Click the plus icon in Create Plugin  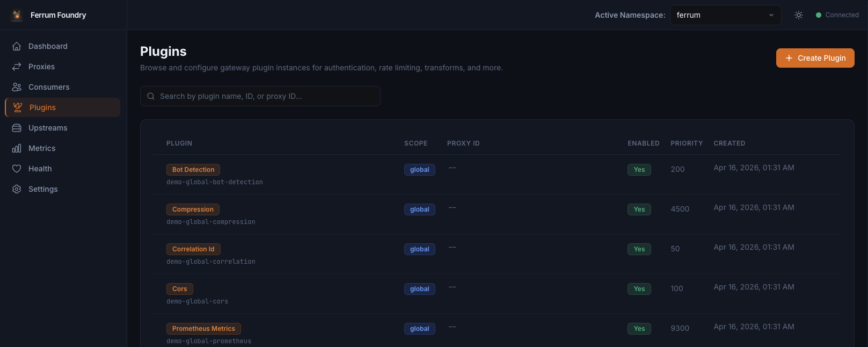[x=789, y=58]
